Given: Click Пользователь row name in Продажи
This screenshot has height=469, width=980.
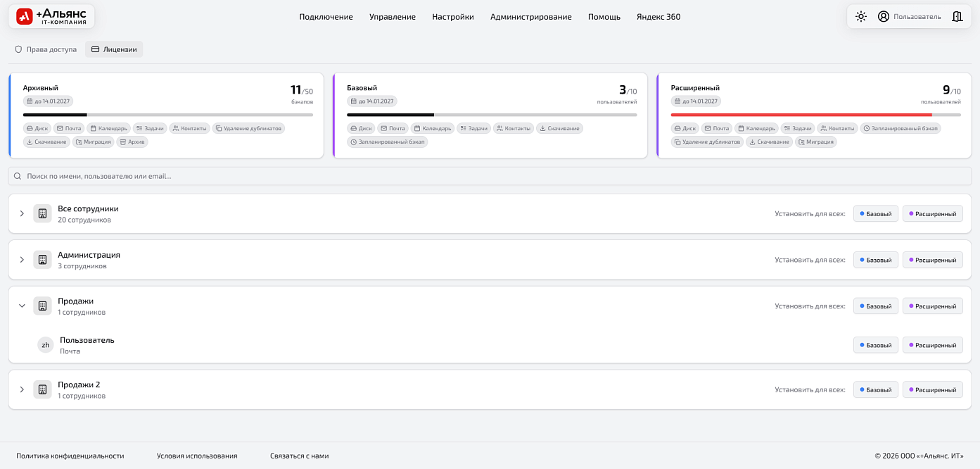Looking at the screenshot, I should pyautogui.click(x=87, y=340).
